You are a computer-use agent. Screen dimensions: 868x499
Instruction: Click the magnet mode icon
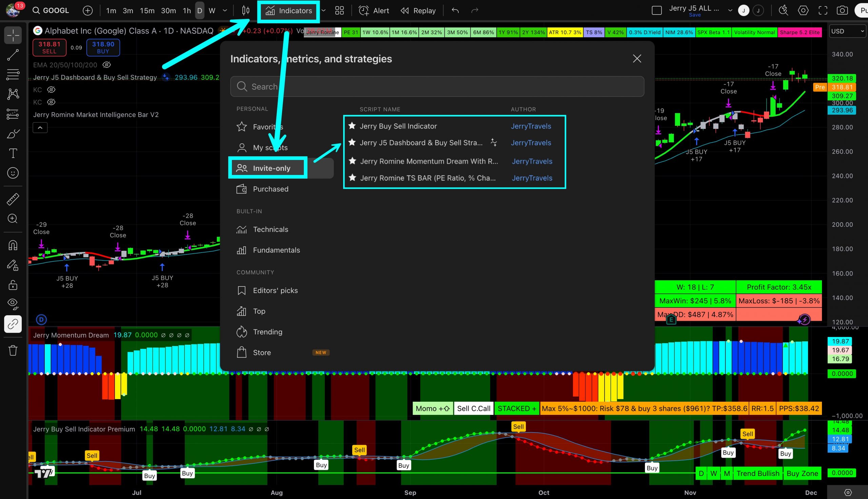tap(13, 245)
